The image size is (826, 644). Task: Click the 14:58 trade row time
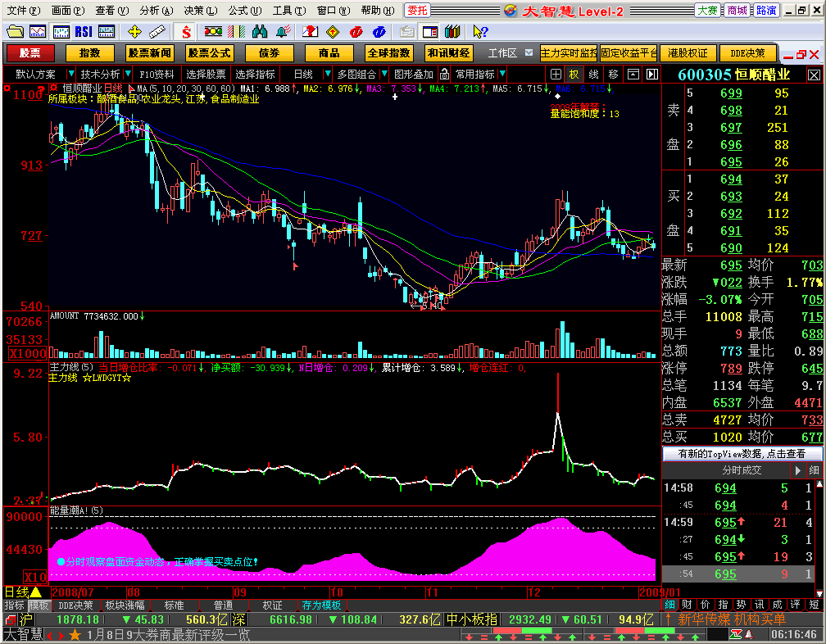click(x=678, y=488)
